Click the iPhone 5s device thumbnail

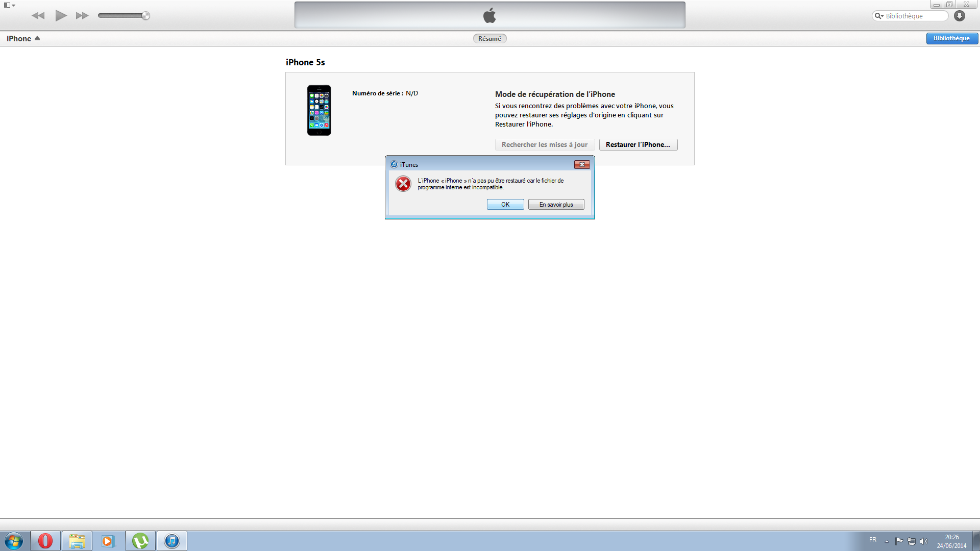(319, 110)
